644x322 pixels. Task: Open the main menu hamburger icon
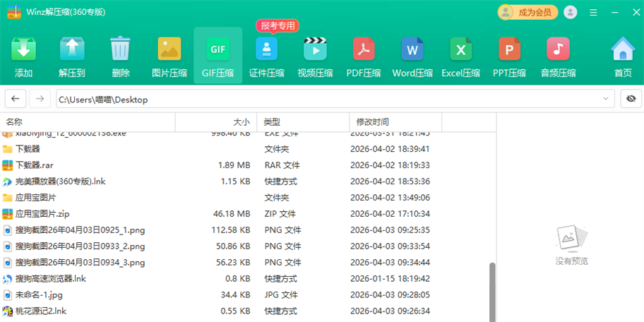593,12
